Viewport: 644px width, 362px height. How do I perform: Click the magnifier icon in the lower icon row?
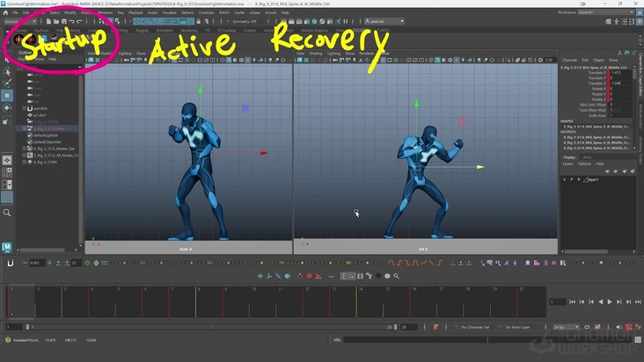396,276
